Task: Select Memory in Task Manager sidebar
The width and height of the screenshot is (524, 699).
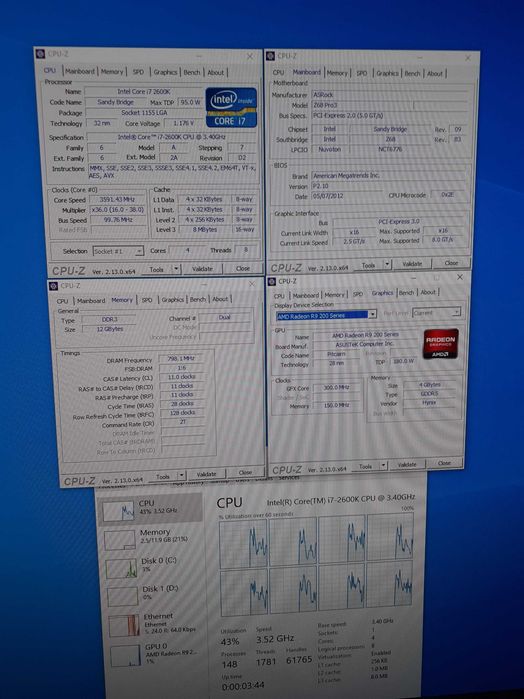Action: pos(151,538)
